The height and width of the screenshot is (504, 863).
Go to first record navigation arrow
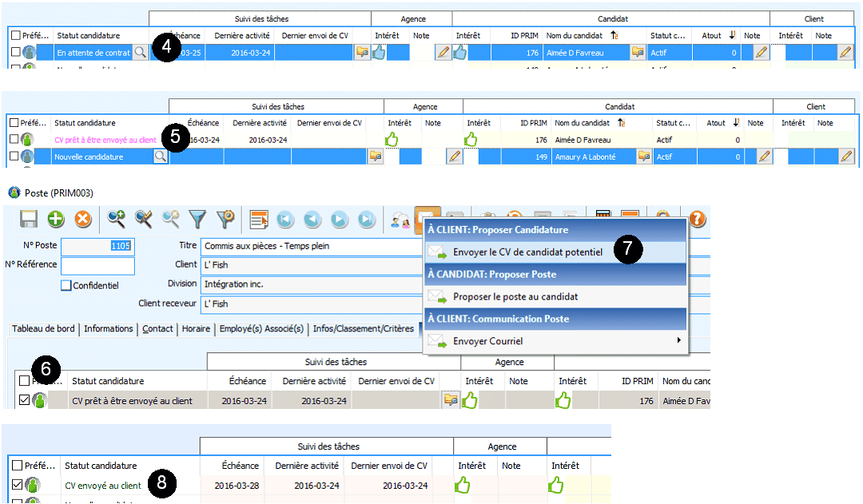click(x=286, y=219)
